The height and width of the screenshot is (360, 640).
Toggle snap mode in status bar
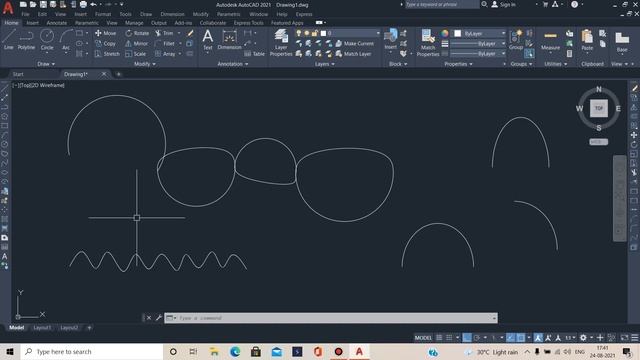click(x=449, y=338)
